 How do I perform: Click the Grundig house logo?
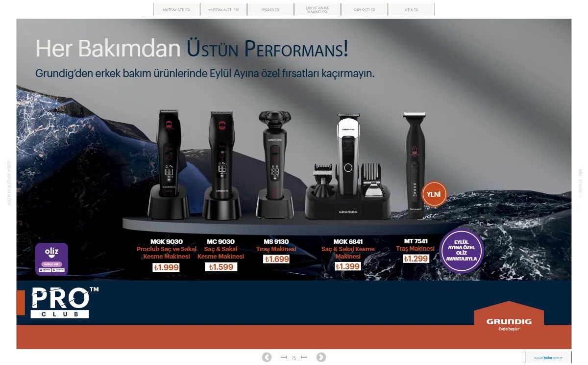tap(509, 316)
